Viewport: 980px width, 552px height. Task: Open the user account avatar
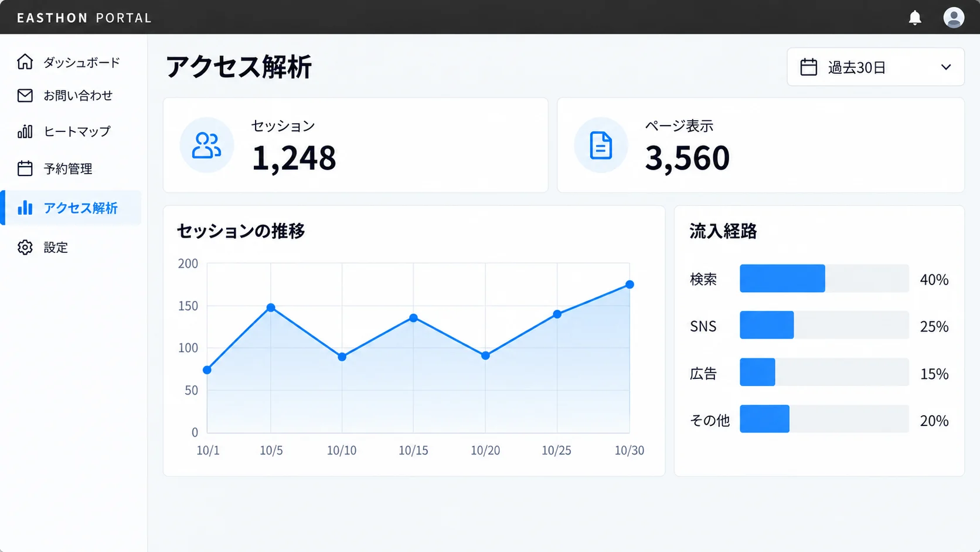[x=954, y=18]
